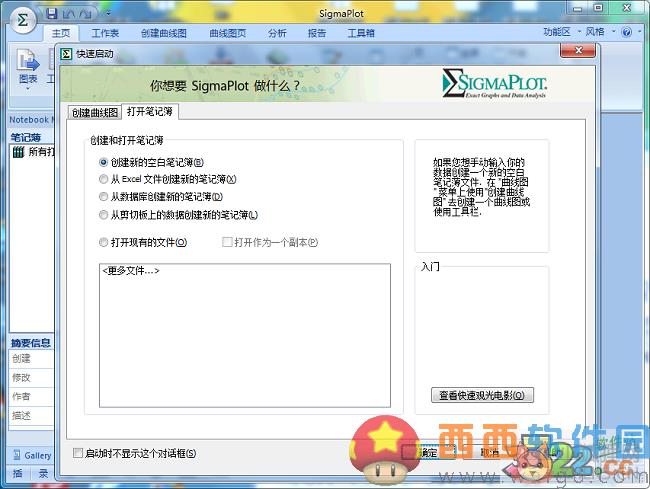
Task: Click the Save icon in quick access toolbar
Action: tap(51, 14)
